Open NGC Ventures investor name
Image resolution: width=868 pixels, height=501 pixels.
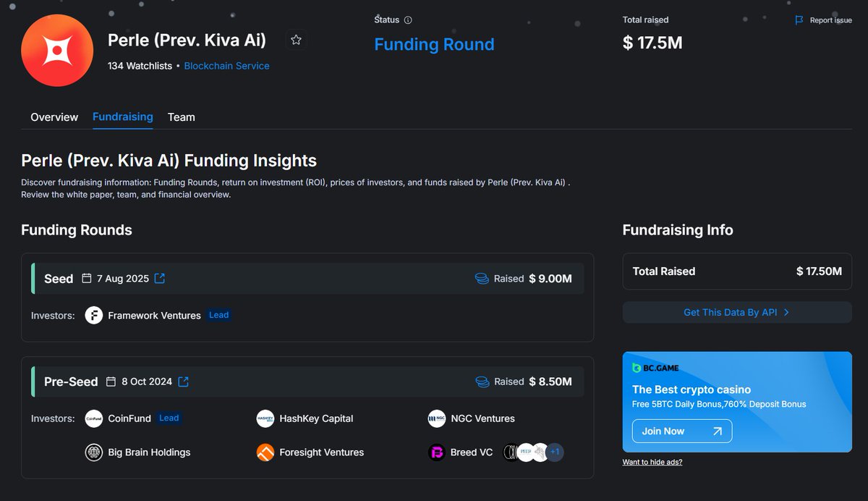482,418
